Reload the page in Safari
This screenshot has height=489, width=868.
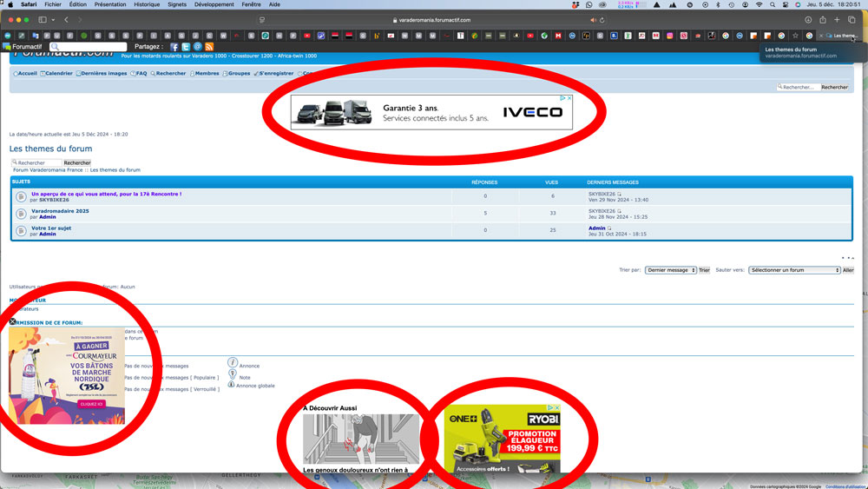(x=602, y=19)
